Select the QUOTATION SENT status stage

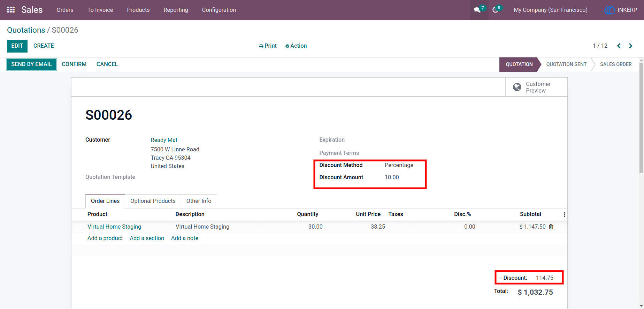point(566,64)
